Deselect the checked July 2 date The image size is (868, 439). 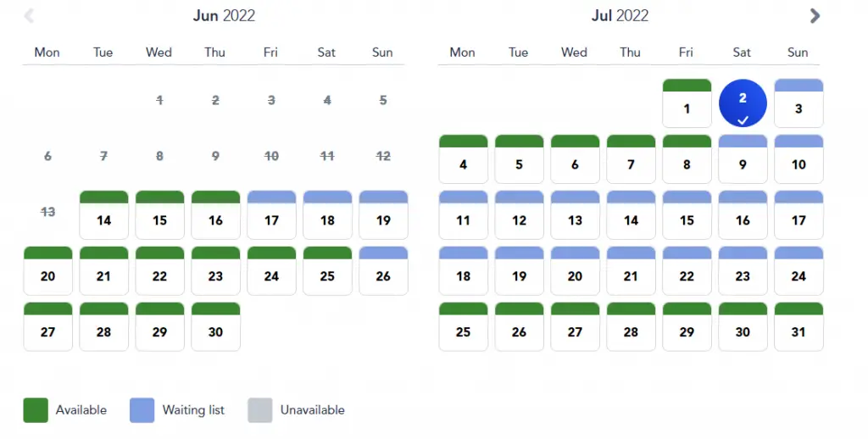click(x=743, y=103)
